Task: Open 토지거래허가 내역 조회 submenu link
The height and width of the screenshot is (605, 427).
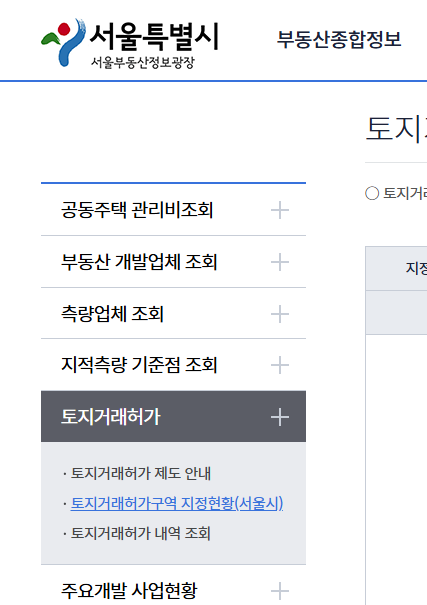Action: pyautogui.click(x=140, y=533)
